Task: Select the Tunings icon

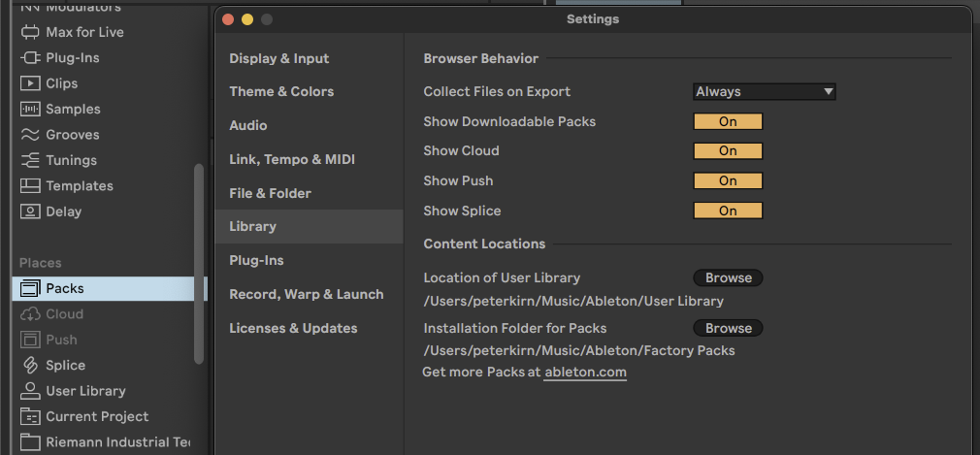Action: pyautogui.click(x=30, y=160)
